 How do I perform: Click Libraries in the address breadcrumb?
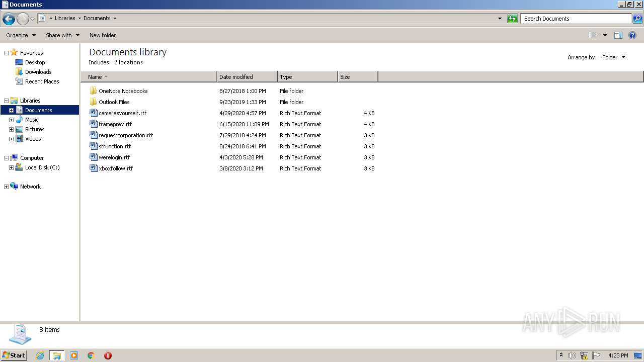coord(65,18)
